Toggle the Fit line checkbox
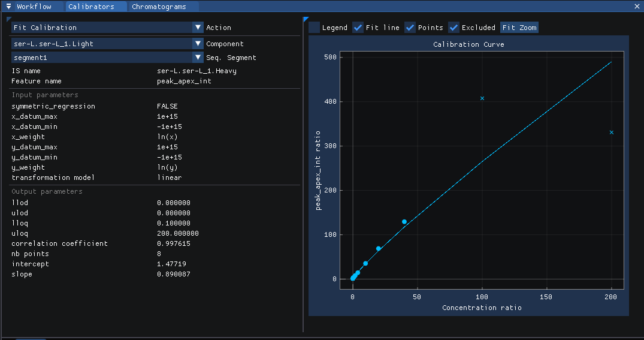 pyautogui.click(x=358, y=28)
